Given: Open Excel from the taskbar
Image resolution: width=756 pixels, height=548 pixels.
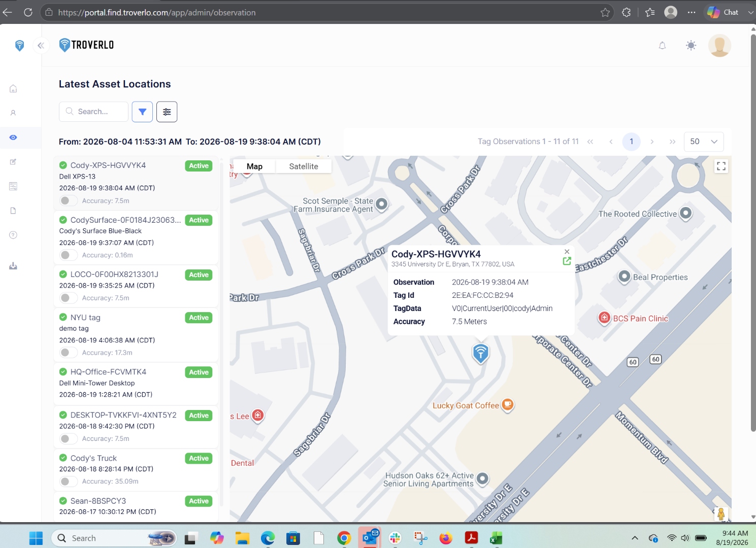Looking at the screenshot, I should 496,538.
